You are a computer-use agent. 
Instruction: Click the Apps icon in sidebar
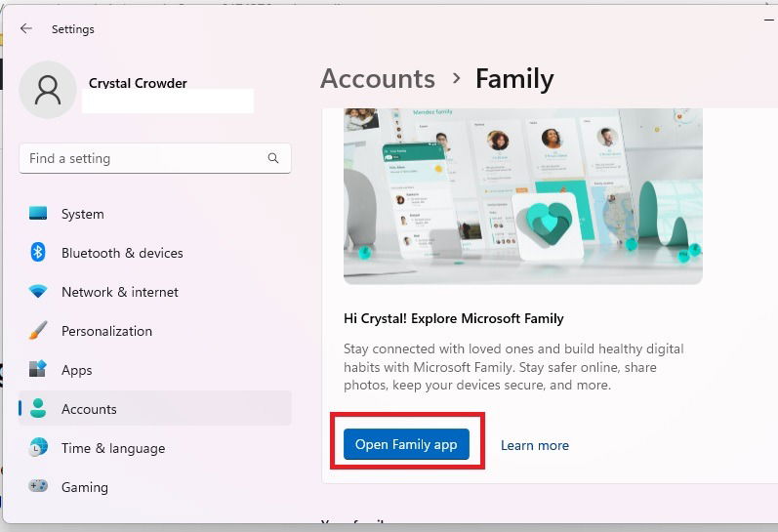(x=38, y=369)
